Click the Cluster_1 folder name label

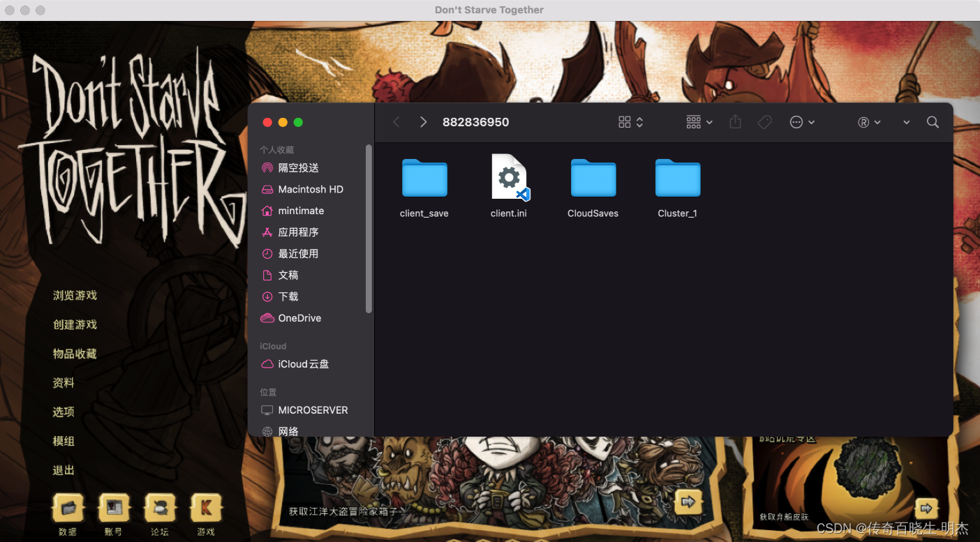(677, 213)
